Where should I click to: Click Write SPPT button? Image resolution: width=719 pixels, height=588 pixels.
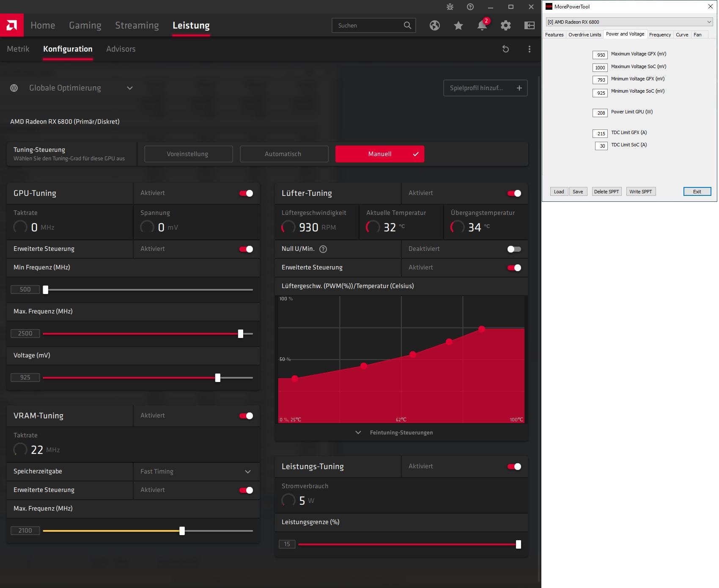click(640, 192)
